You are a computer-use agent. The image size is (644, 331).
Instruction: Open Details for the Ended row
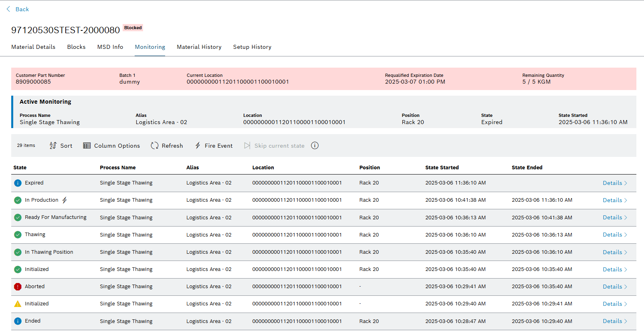615,321
